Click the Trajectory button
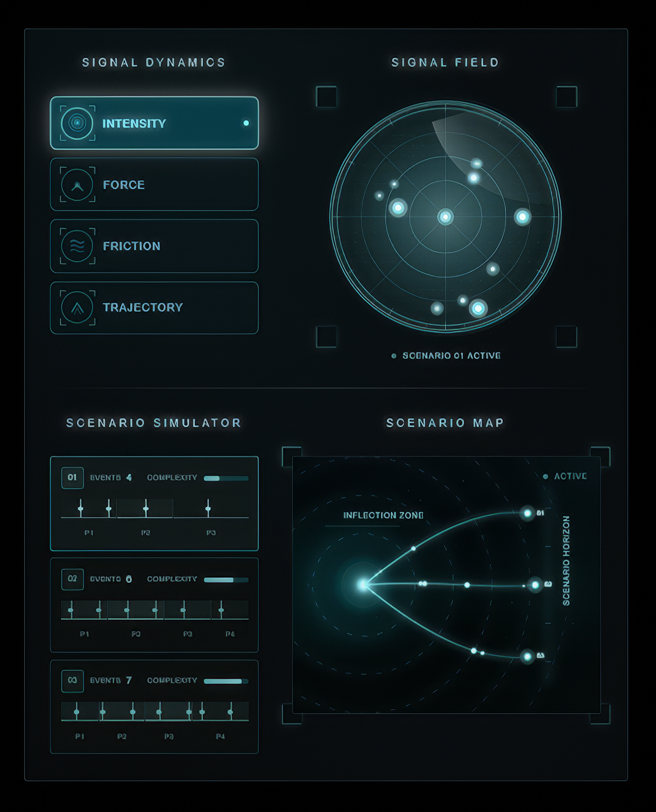The height and width of the screenshot is (812, 656). pyautogui.click(x=154, y=308)
